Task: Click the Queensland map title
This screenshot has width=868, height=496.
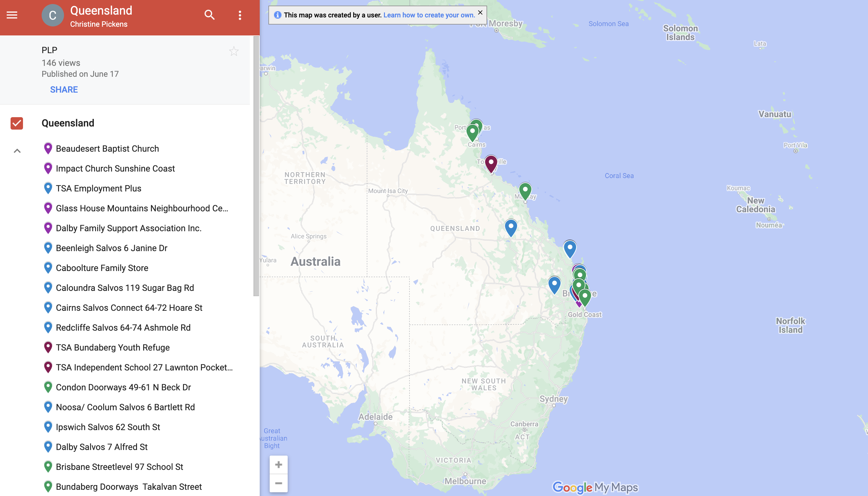Action: point(101,11)
